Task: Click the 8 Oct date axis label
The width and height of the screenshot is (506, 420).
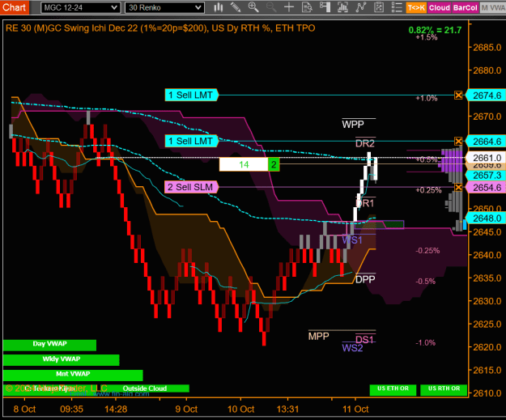Action: [x=24, y=409]
